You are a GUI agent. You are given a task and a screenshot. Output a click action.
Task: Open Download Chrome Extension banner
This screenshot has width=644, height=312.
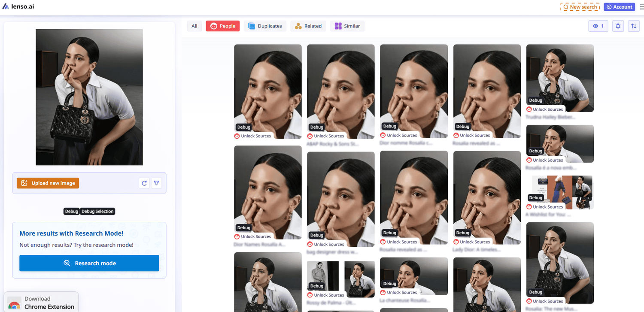click(41, 302)
